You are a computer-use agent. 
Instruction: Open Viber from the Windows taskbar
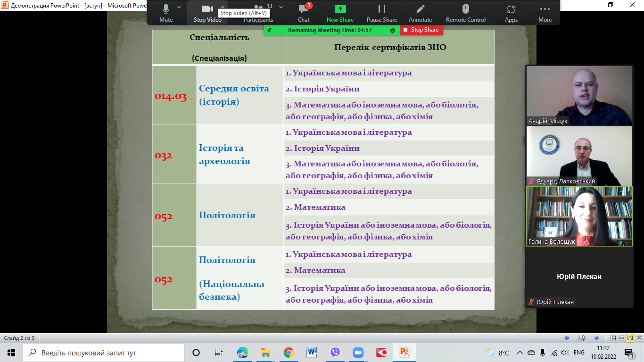pos(335,353)
